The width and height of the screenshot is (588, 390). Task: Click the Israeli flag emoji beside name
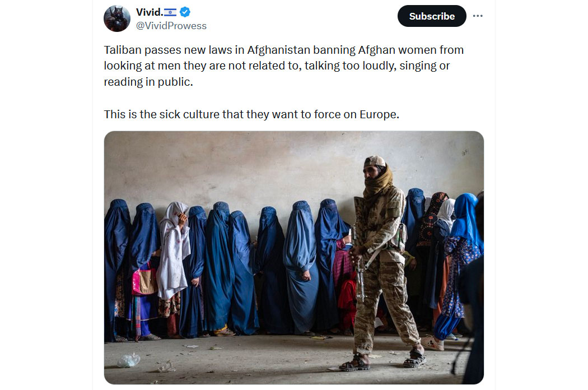point(170,12)
